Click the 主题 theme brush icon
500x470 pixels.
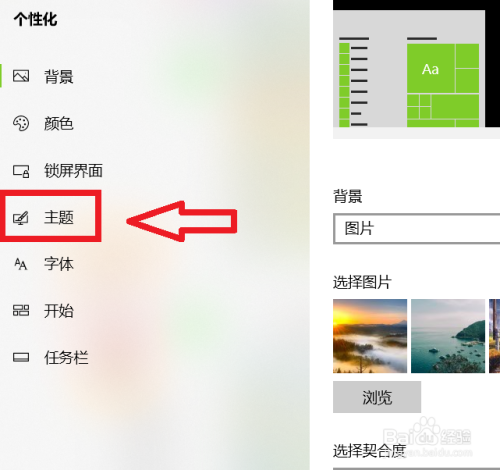[21, 218]
